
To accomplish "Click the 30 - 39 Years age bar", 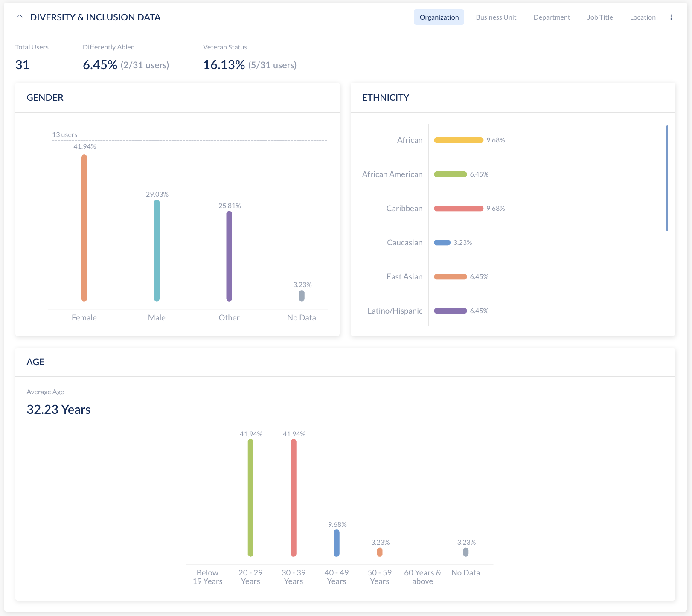I will [294, 498].
